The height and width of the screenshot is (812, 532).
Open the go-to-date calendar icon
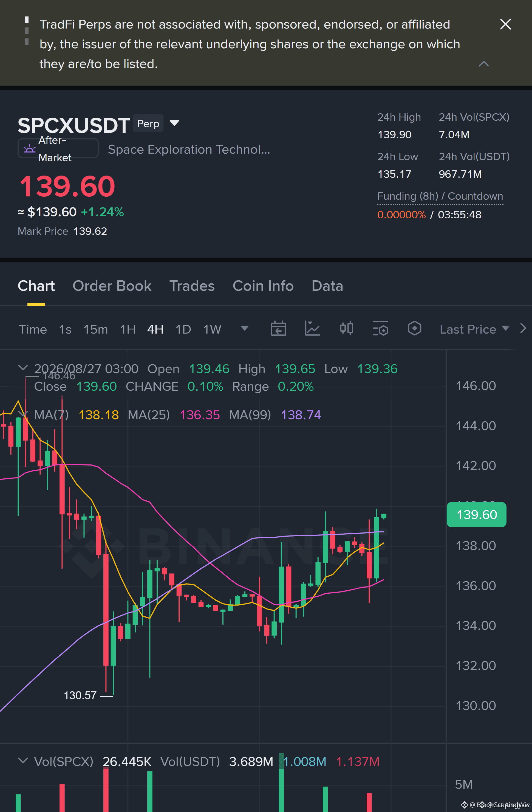pyautogui.click(x=278, y=329)
